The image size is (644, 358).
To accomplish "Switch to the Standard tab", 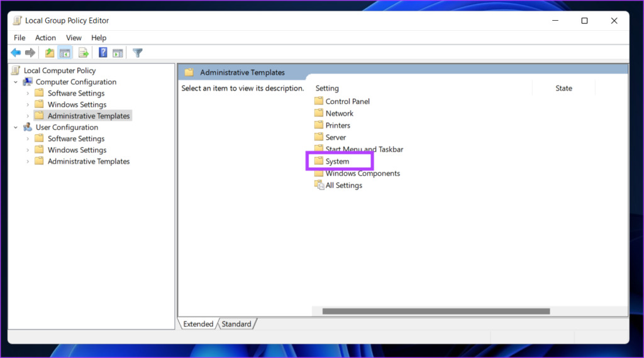I will coord(236,324).
